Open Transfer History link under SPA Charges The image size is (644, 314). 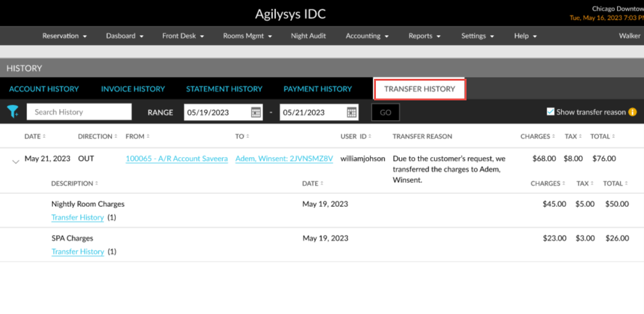click(78, 252)
